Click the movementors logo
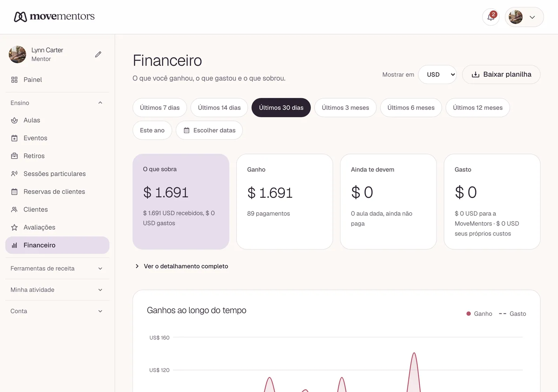 (54, 16)
